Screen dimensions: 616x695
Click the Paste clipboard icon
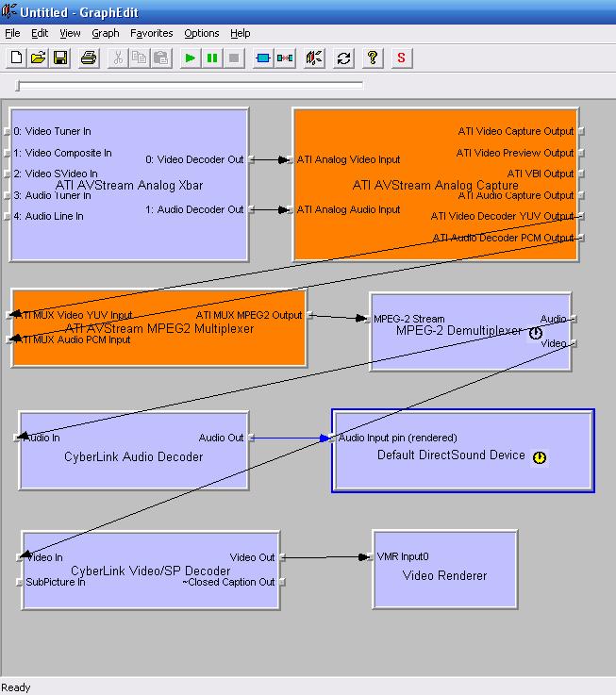click(x=161, y=58)
